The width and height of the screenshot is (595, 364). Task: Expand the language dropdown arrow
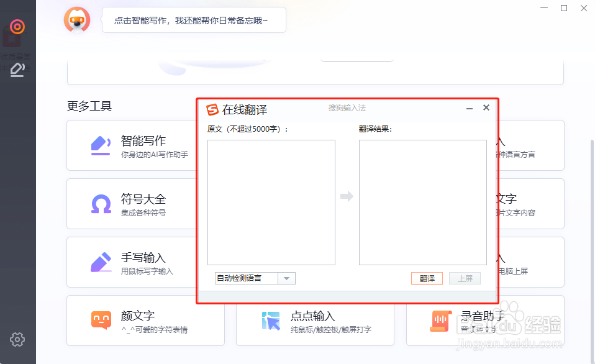[x=286, y=278]
